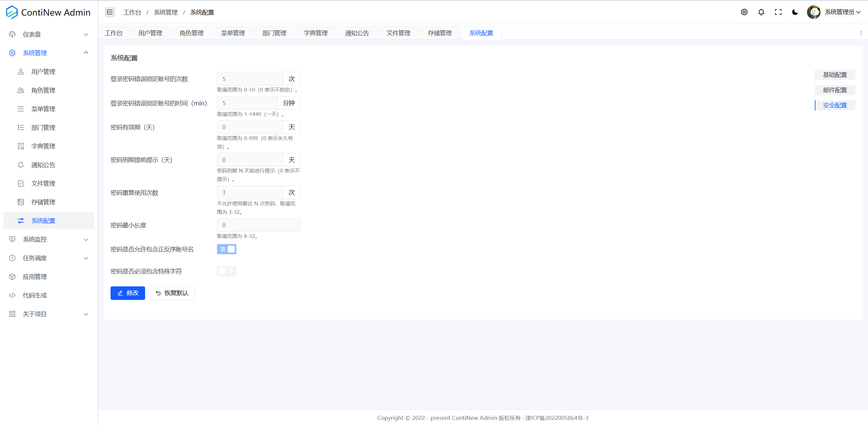The image size is (868, 426).
Task: Click the blue 修改 button
Action: point(127,293)
